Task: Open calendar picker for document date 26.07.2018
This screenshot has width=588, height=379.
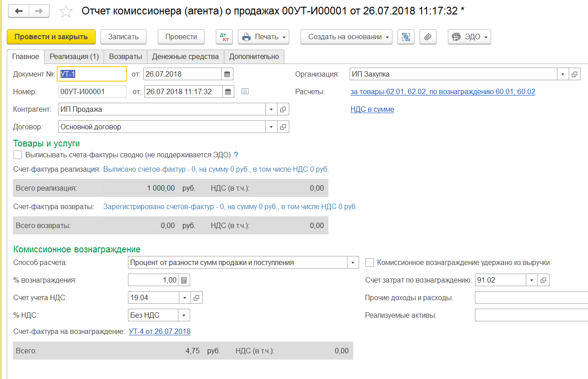Action: 227,74
